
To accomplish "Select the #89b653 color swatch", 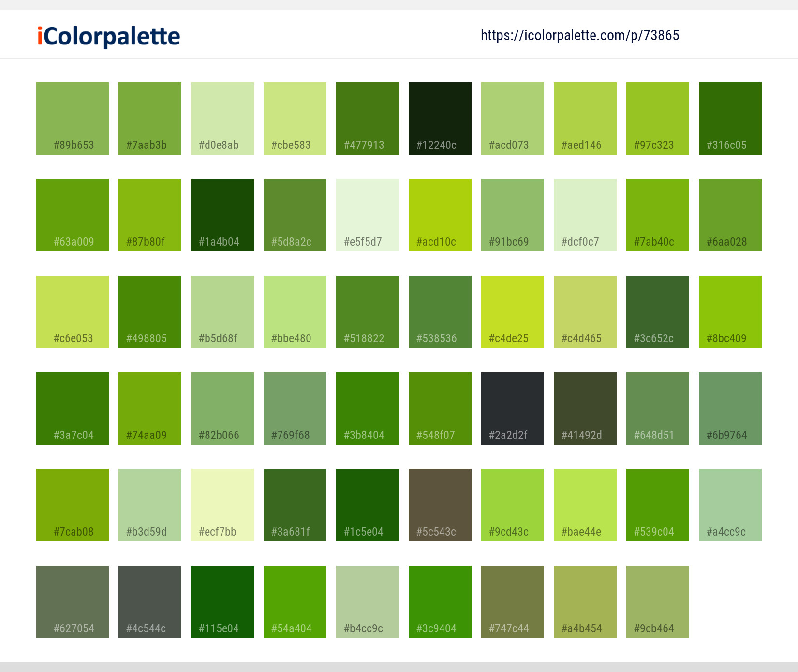I will pos(73,118).
